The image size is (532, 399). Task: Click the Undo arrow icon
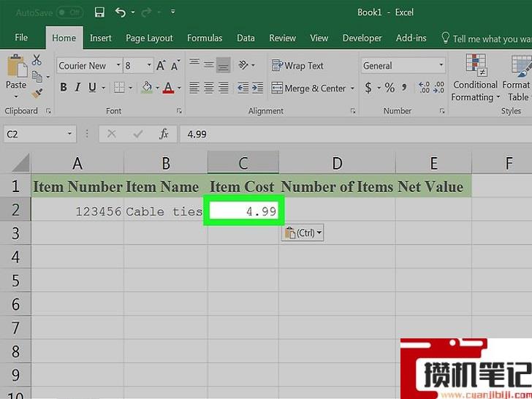click(120, 12)
